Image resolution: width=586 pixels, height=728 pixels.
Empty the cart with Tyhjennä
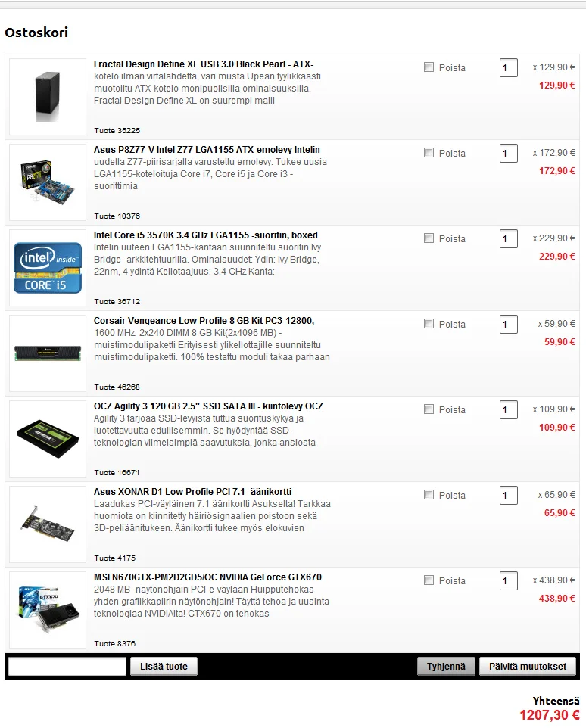coord(446,666)
